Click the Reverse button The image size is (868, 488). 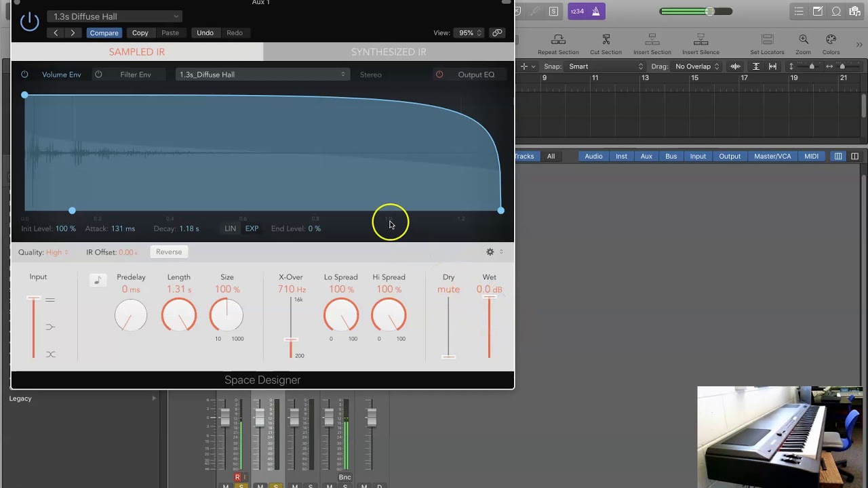169,252
